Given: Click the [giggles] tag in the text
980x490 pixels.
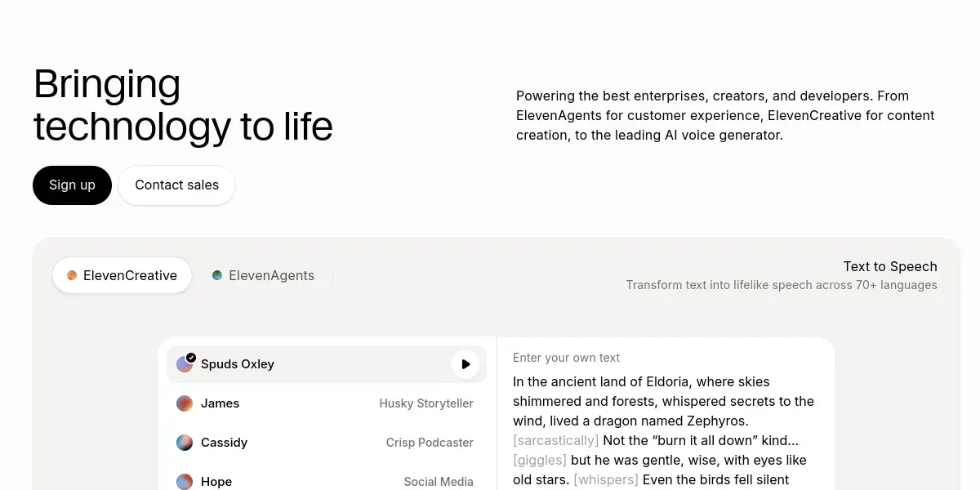Looking at the screenshot, I should click(540, 461).
